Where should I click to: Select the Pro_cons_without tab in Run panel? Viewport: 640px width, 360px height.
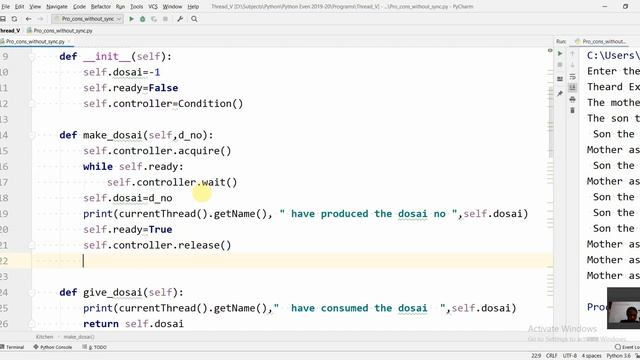click(600, 41)
